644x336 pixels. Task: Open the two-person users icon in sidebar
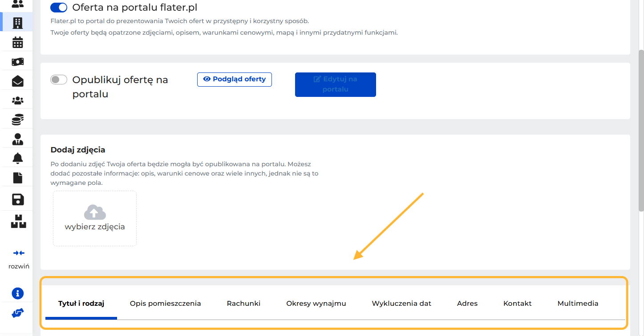pos(18,4)
